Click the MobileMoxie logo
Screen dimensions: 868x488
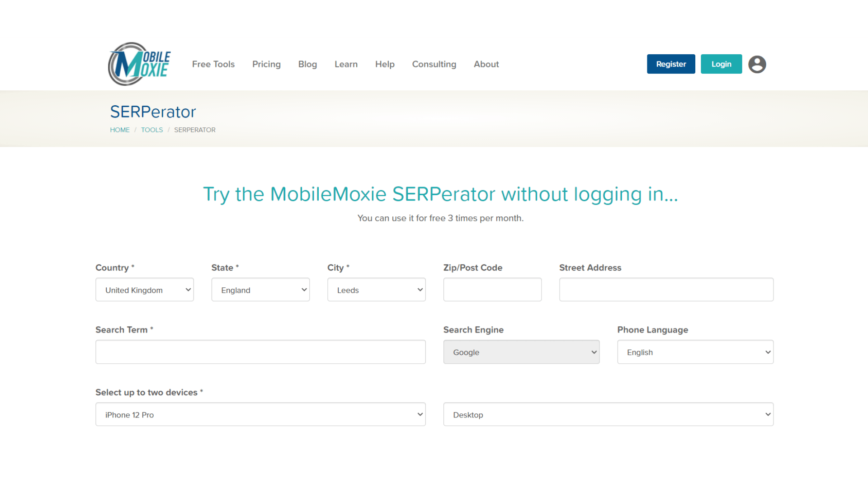point(139,64)
